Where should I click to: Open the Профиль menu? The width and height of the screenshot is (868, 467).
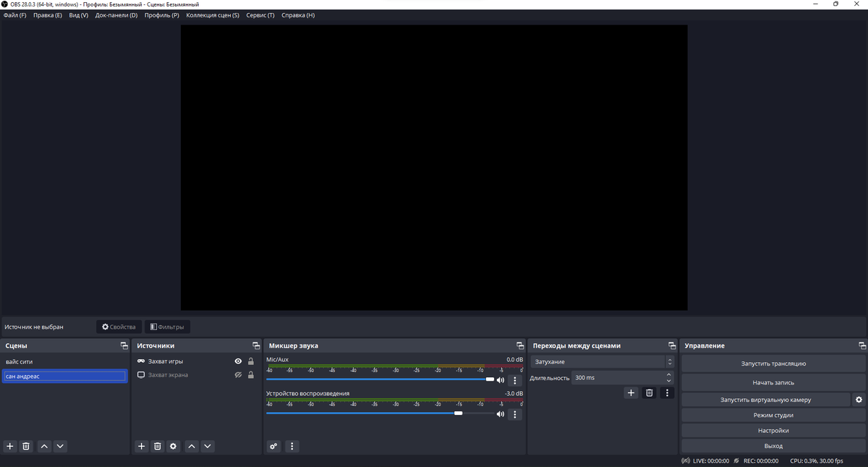(162, 15)
